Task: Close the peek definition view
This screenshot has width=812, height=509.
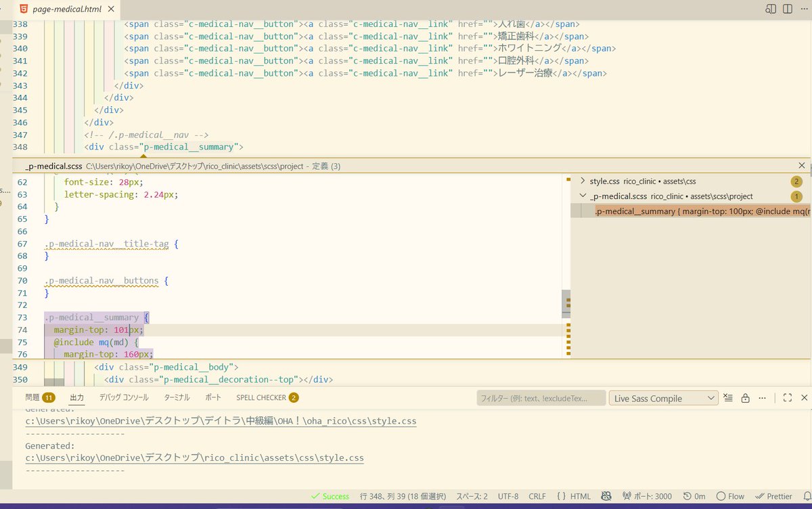Action: coord(802,165)
